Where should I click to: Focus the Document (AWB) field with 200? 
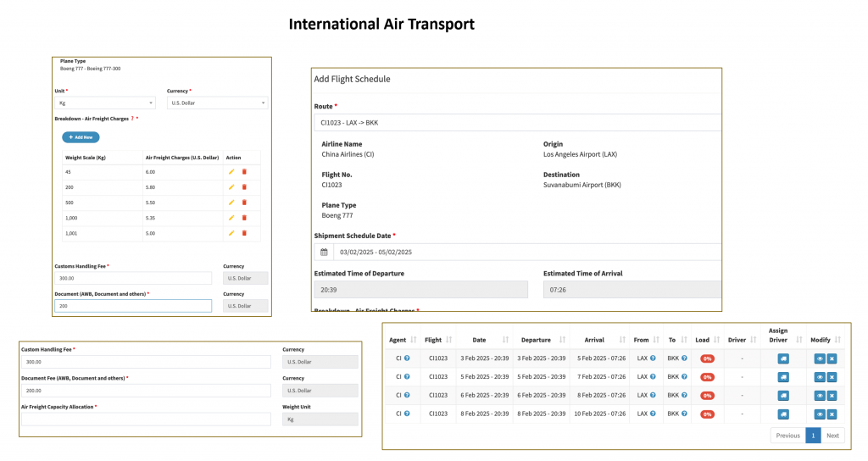[x=133, y=306]
